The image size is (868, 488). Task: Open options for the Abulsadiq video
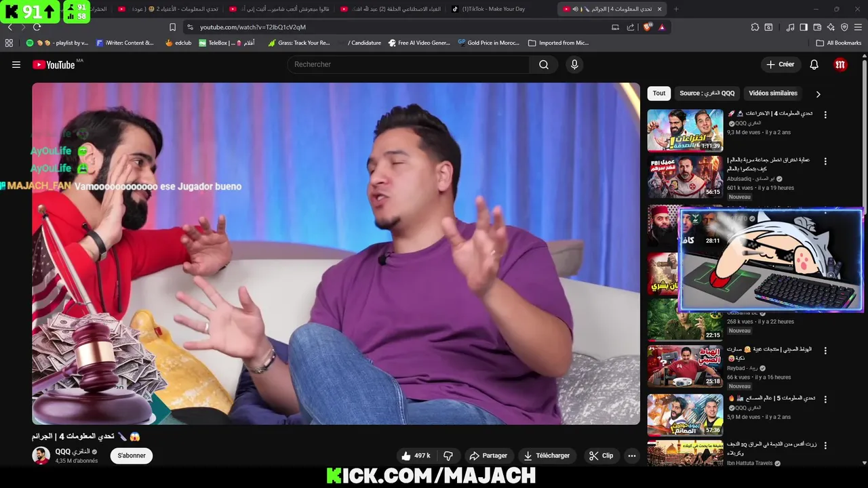click(825, 161)
